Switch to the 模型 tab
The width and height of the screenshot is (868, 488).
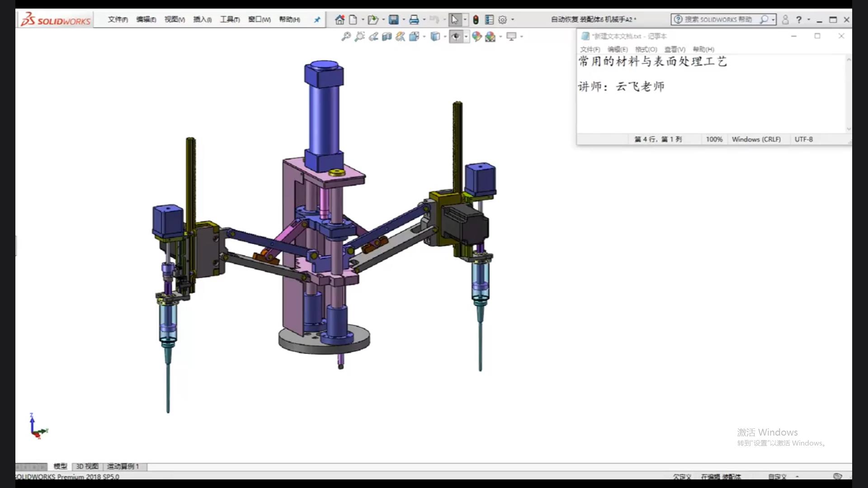coord(60,466)
